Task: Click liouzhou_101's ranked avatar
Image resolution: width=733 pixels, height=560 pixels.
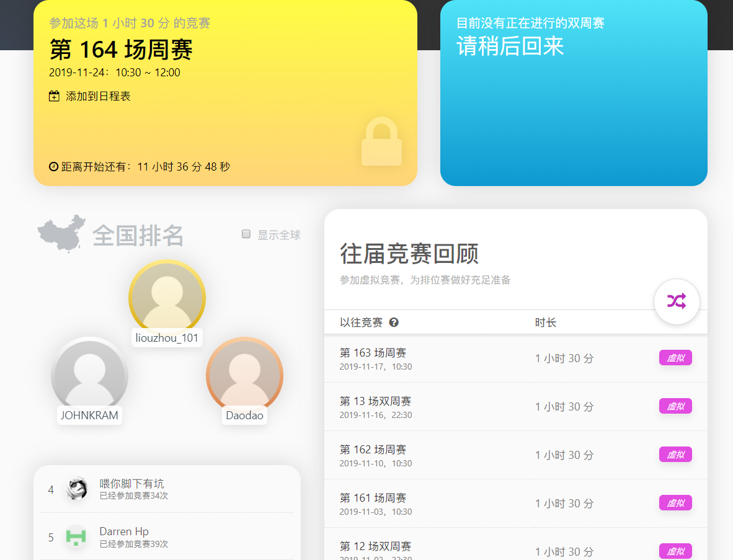Action: click(167, 298)
